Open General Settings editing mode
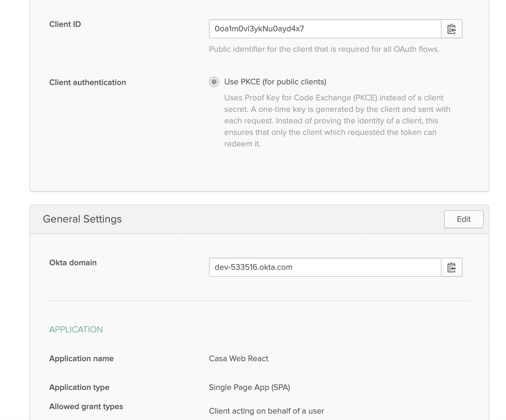Image resolution: width=506 pixels, height=420 pixels. click(x=464, y=219)
